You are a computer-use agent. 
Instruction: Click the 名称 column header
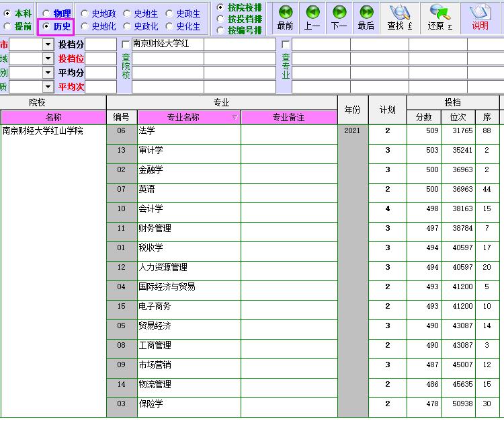[x=54, y=118]
